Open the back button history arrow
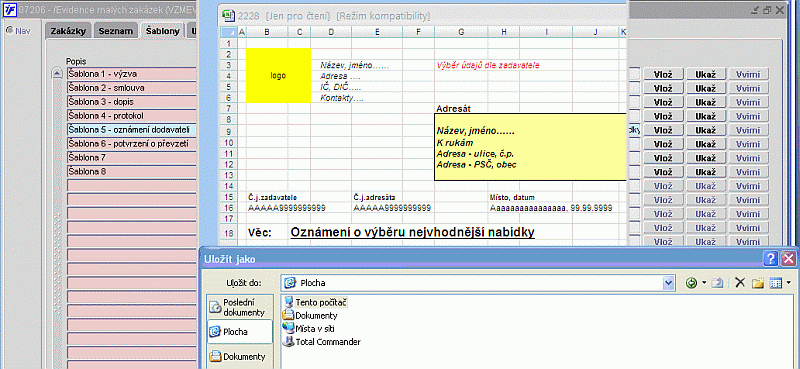The image size is (800, 369). tap(704, 283)
